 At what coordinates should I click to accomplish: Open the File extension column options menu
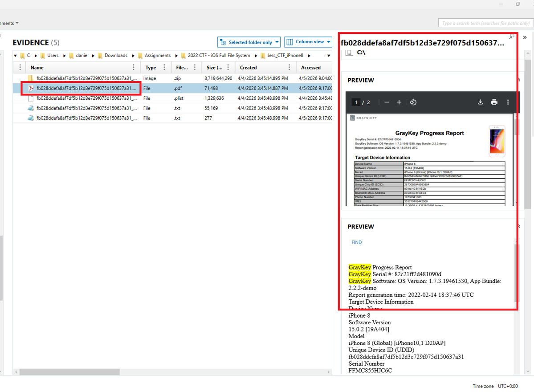195,67
